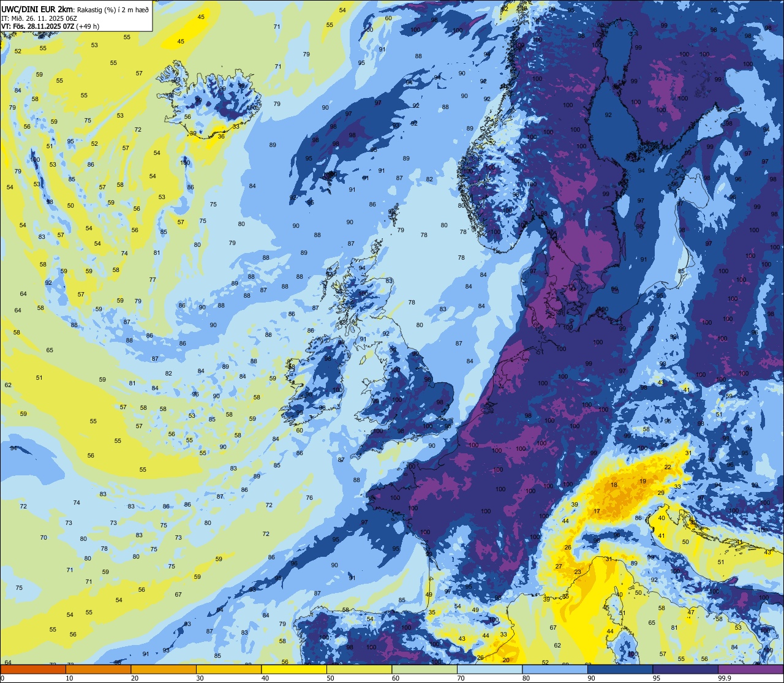Click the 80–90% light blue legend swatch
Viewport: 784px width, 683px height.
coord(555,670)
